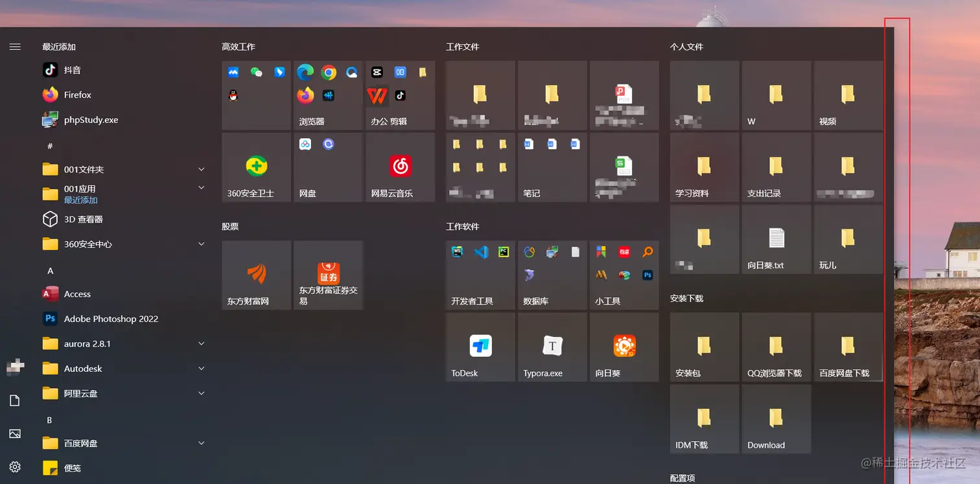The image size is (980, 484).
Task: Open phpStudy.exe in the app list
Action: (x=123, y=120)
